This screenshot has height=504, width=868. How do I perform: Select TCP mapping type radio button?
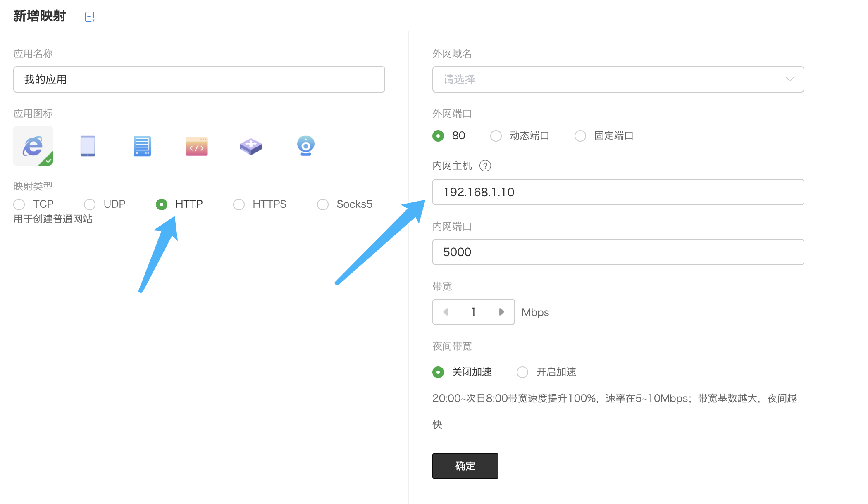(19, 204)
